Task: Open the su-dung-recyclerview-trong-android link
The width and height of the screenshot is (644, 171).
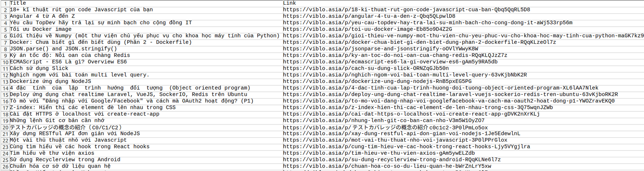Action: tap(391, 160)
